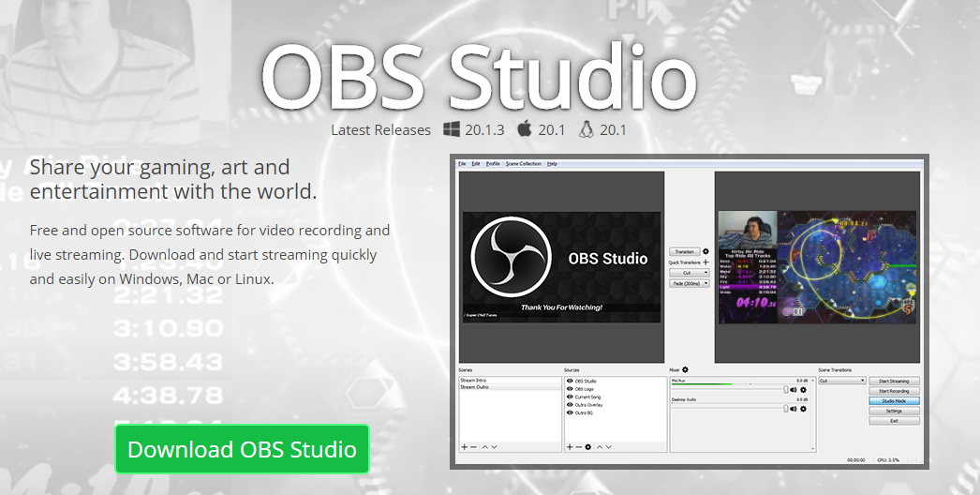
Task: Click the Transition button between previews
Action: [684, 251]
